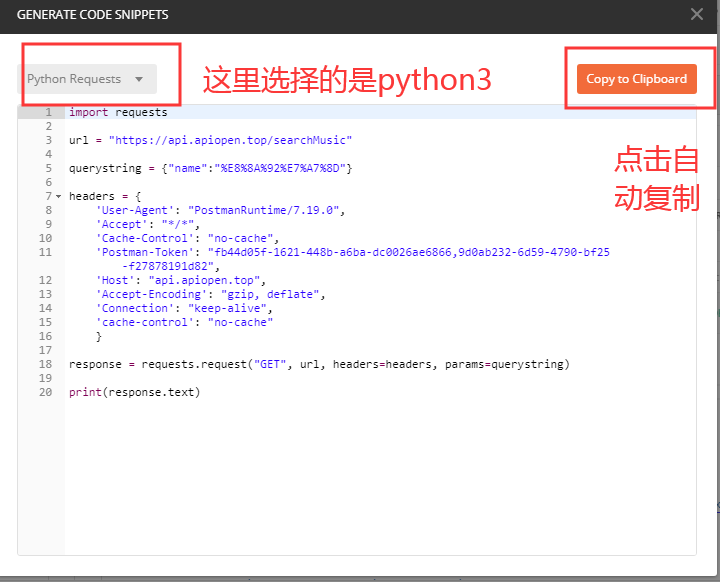The width and height of the screenshot is (720, 582).
Task: Click the 'Connection' keep-alive line
Action: (x=184, y=308)
